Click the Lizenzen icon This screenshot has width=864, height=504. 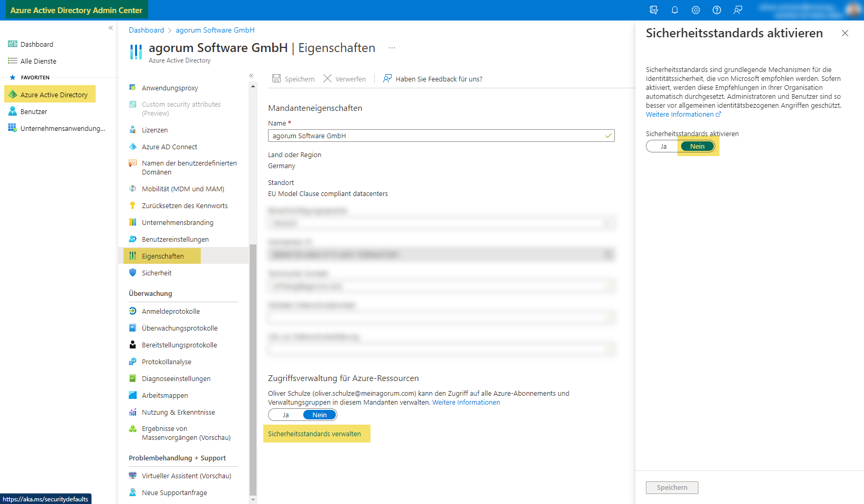point(132,130)
